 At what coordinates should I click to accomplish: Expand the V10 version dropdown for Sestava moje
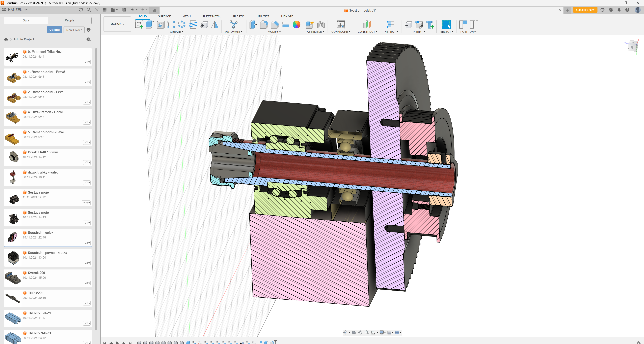point(87,202)
